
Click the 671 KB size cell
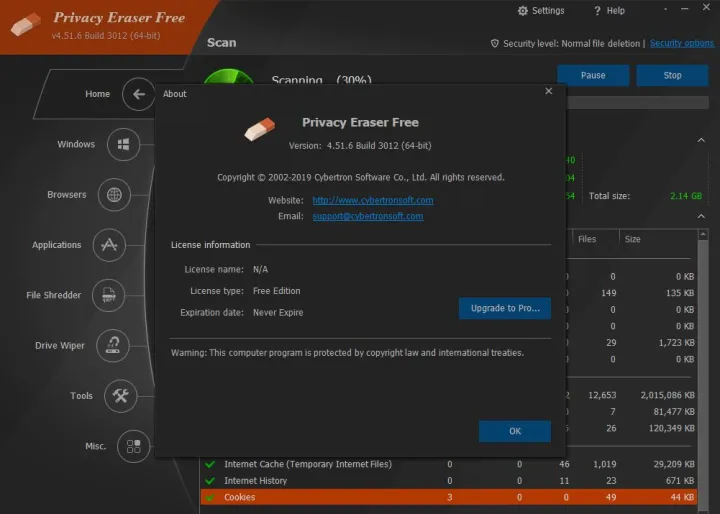click(x=680, y=481)
